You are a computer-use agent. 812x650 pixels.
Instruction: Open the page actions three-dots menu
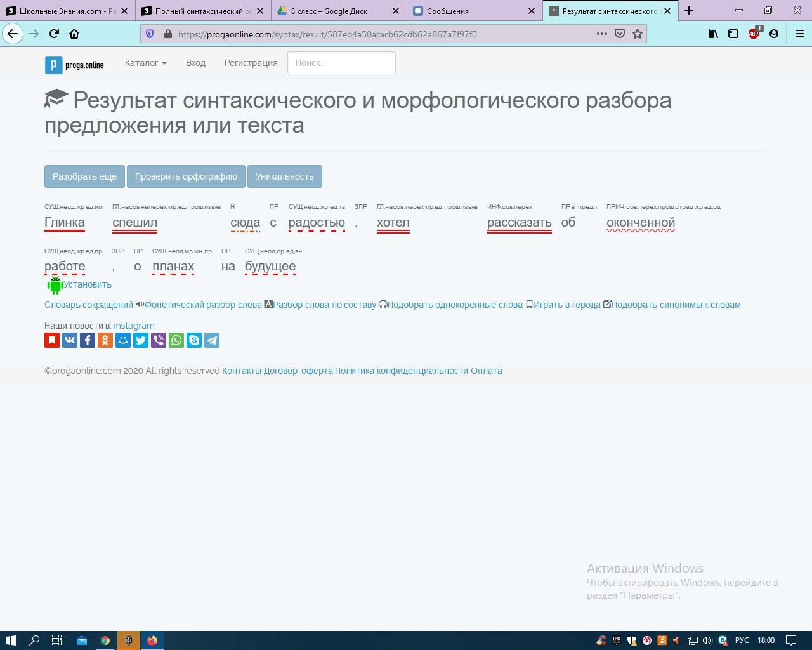(x=601, y=34)
